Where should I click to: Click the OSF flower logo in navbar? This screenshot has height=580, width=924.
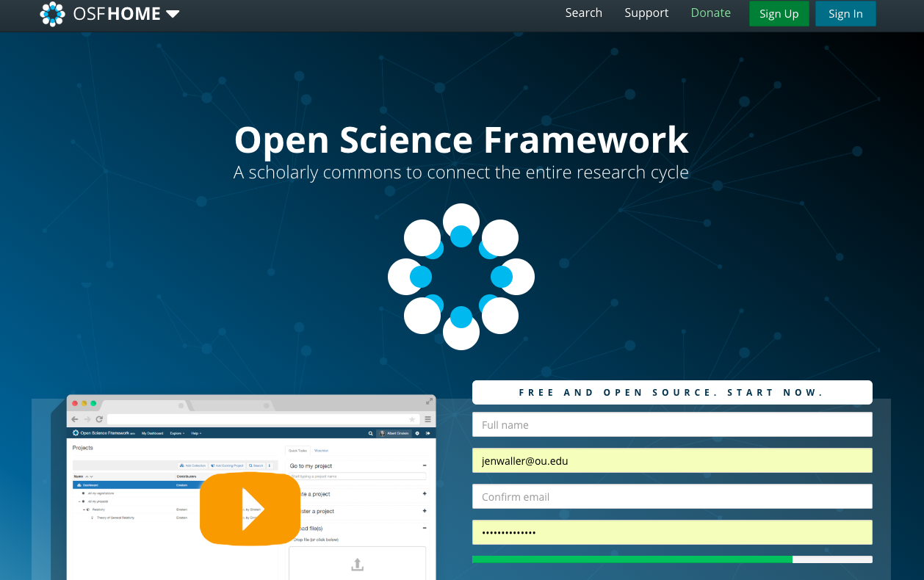(52, 14)
